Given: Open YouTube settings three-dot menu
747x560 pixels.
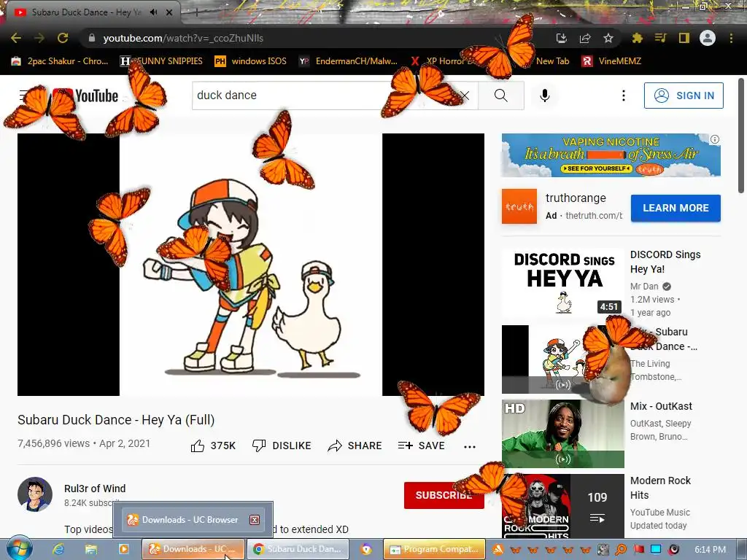Looking at the screenshot, I should click(623, 96).
